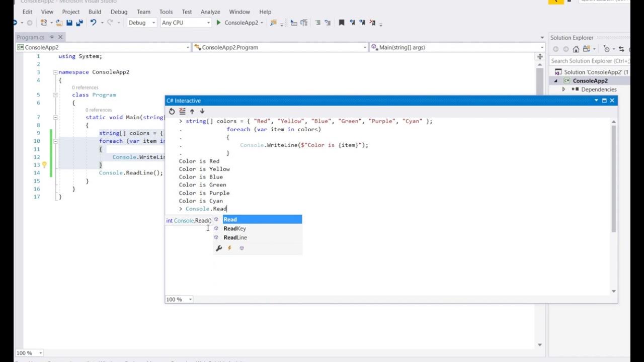This screenshot has height=362, width=644.
Task: Toggle bookmark using the toolbar bookmark icon
Action: tap(342, 23)
